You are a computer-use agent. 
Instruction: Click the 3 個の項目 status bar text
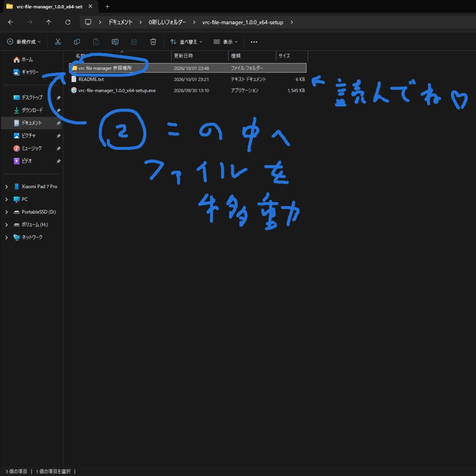(16, 471)
